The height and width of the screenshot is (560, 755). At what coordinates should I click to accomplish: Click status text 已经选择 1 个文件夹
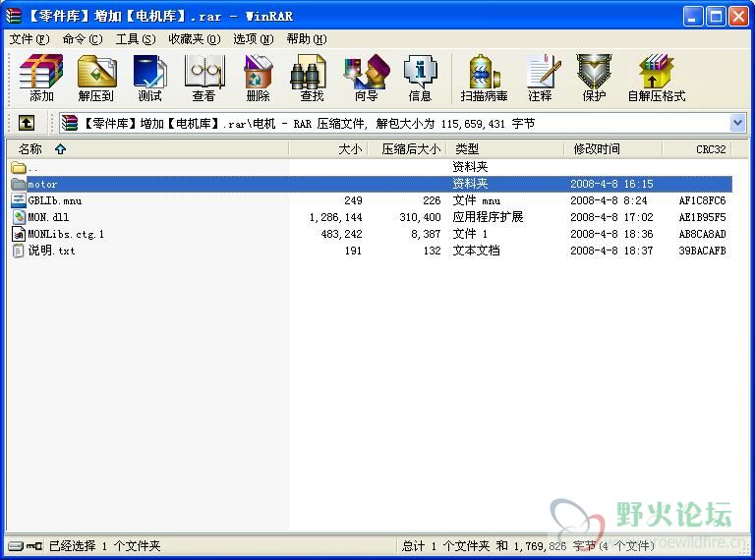click(104, 546)
